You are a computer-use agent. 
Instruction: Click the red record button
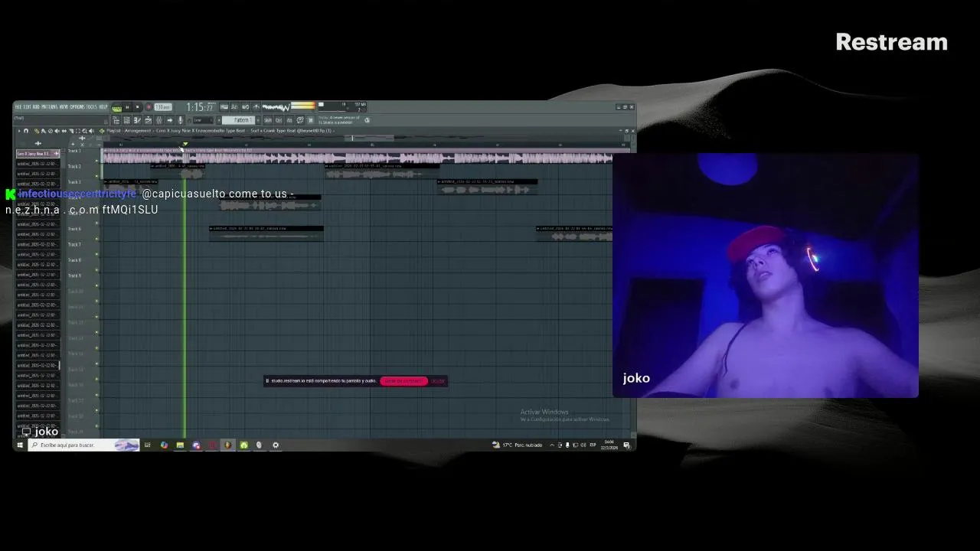(149, 107)
